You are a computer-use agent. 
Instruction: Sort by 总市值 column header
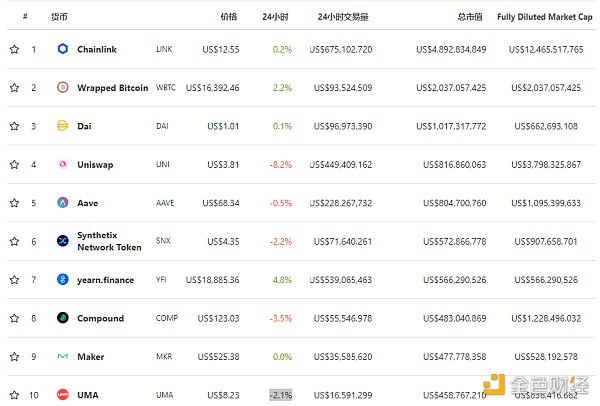(x=471, y=17)
